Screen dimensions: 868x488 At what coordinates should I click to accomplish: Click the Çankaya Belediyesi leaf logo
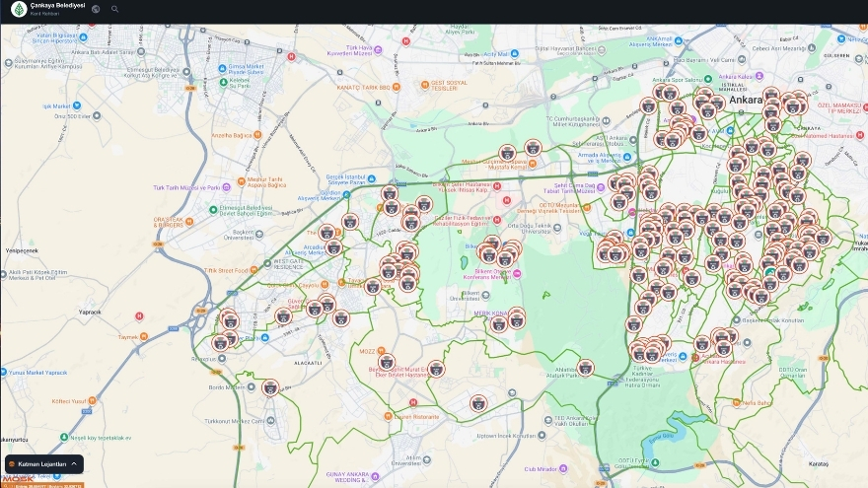pyautogui.click(x=18, y=10)
